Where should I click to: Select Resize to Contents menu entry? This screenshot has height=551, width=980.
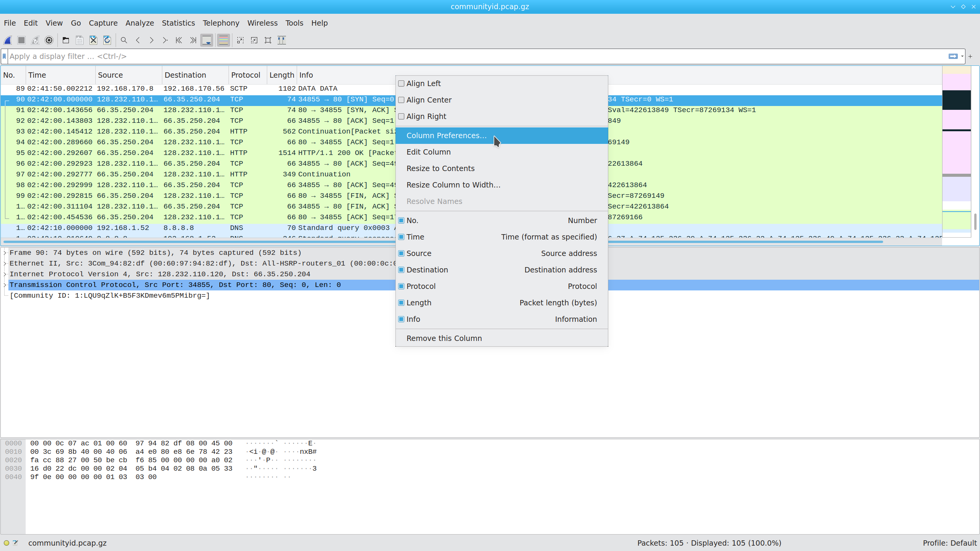coord(501,168)
